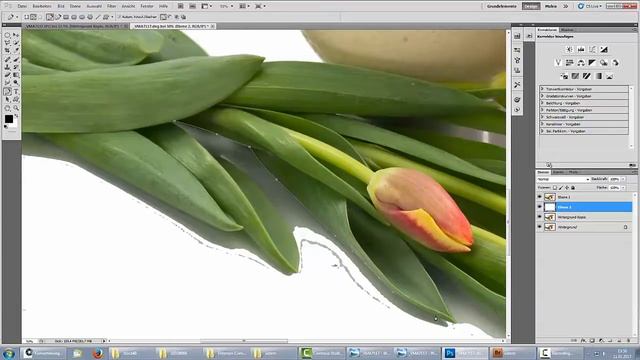
Task: Toggle lock position
Action: click(567, 188)
